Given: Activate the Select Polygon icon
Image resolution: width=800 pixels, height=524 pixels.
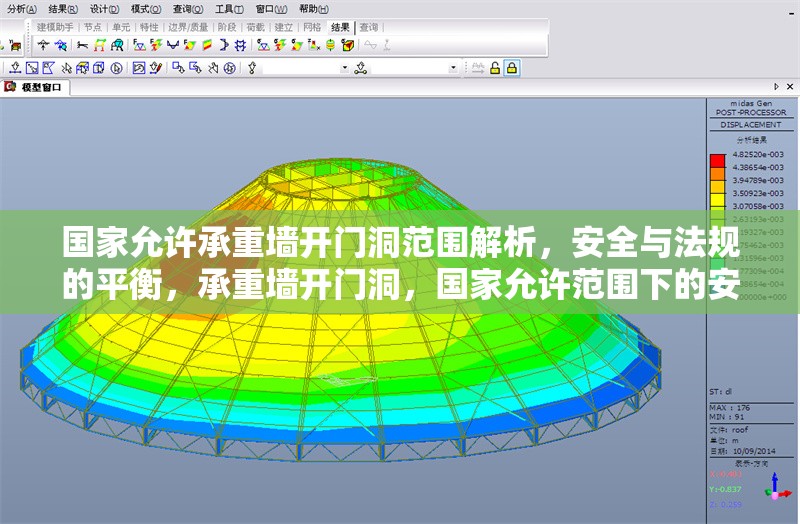Looking at the screenshot, I should [x=48, y=67].
